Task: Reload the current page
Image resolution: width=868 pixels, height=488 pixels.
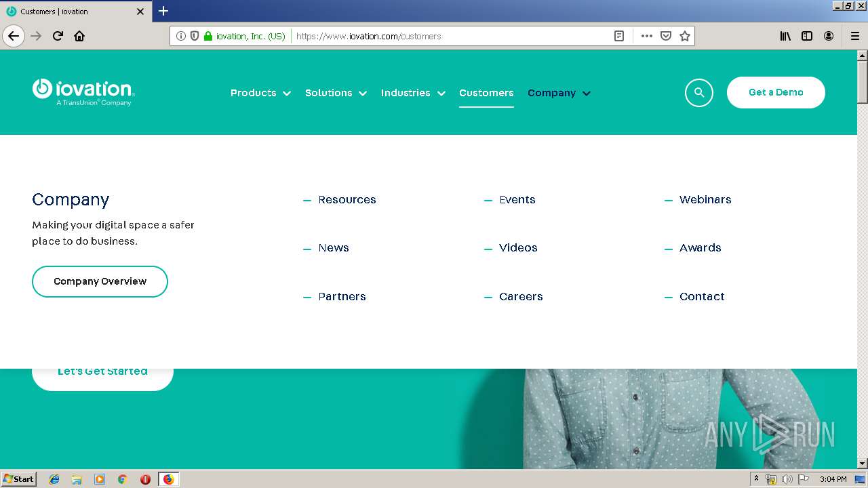Action: tap(58, 36)
